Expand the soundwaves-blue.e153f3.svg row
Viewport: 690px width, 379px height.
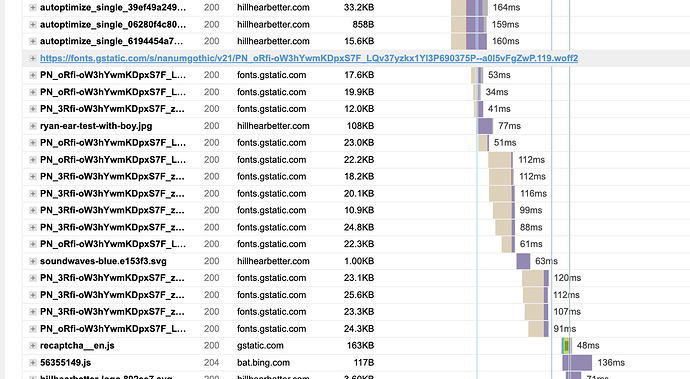(x=33, y=261)
